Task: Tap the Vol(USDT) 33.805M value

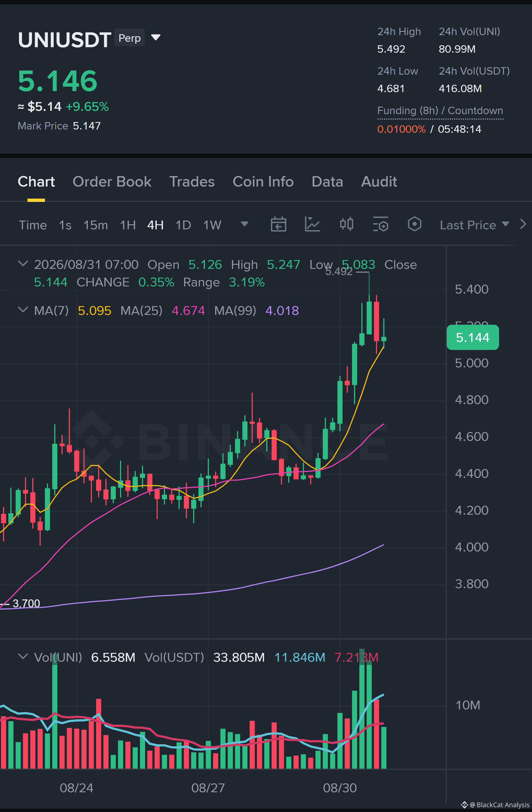Action: (x=239, y=657)
